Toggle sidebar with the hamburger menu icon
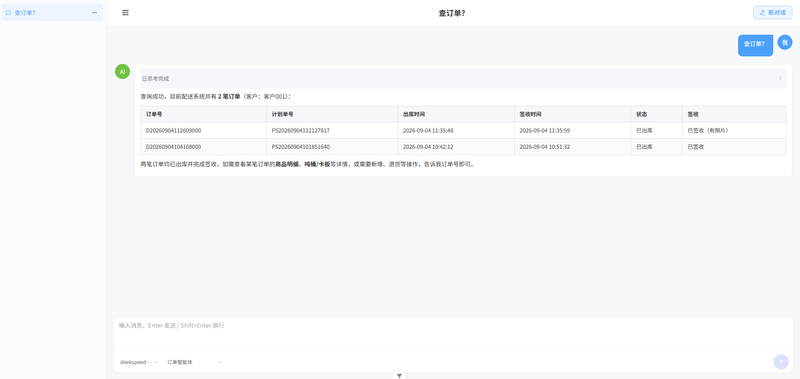This screenshot has height=379, width=800. click(x=126, y=13)
